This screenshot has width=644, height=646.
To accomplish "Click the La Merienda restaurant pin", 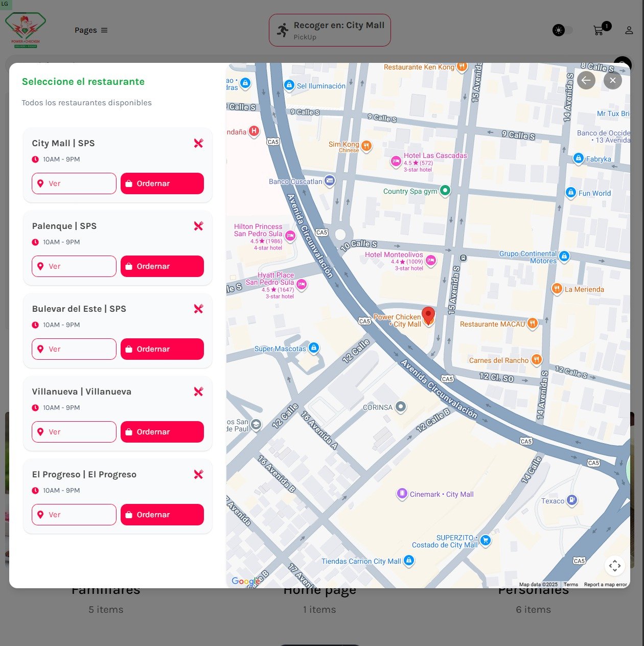I will [557, 289].
